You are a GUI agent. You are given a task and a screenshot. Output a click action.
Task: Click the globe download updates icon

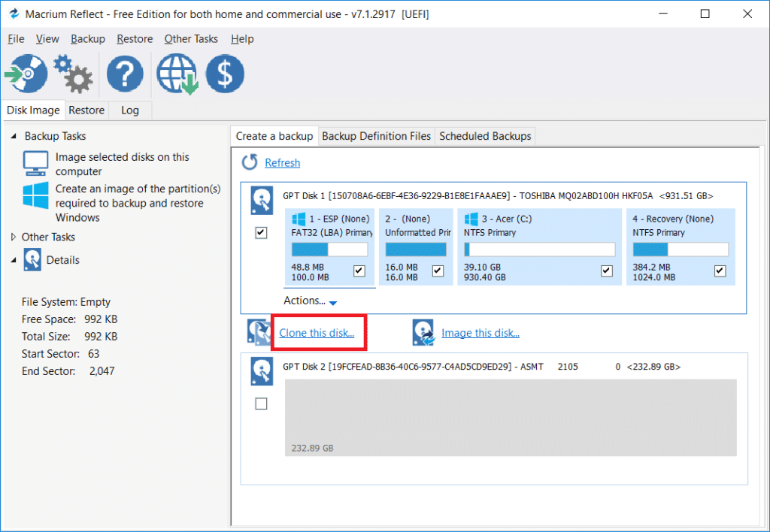tap(177, 74)
